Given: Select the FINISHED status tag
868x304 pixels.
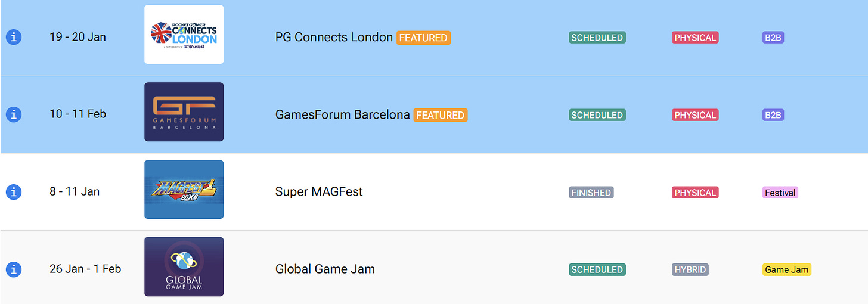Looking at the screenshot, I should click(591, 193).
